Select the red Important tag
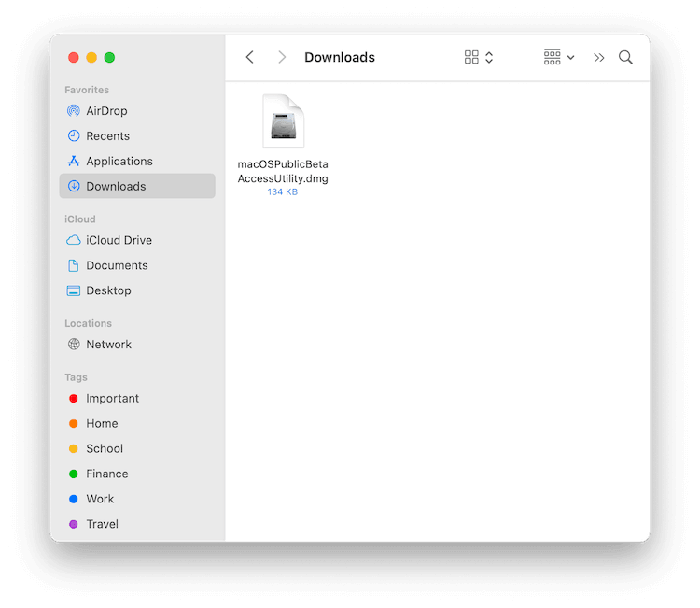Image resolution: width=700 pixels, height=608 pixels. click(112, 399)
